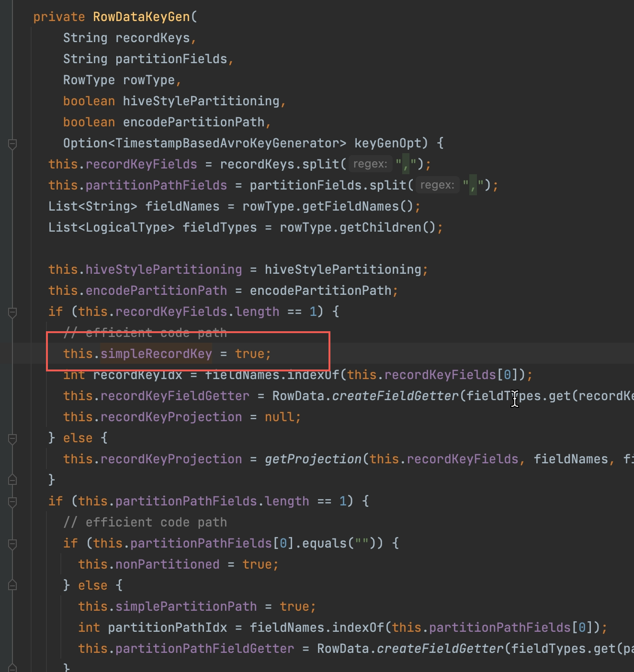634x672 pixels.
Task: Click the simpleRecordKey field
Action: tap(156, 354)
